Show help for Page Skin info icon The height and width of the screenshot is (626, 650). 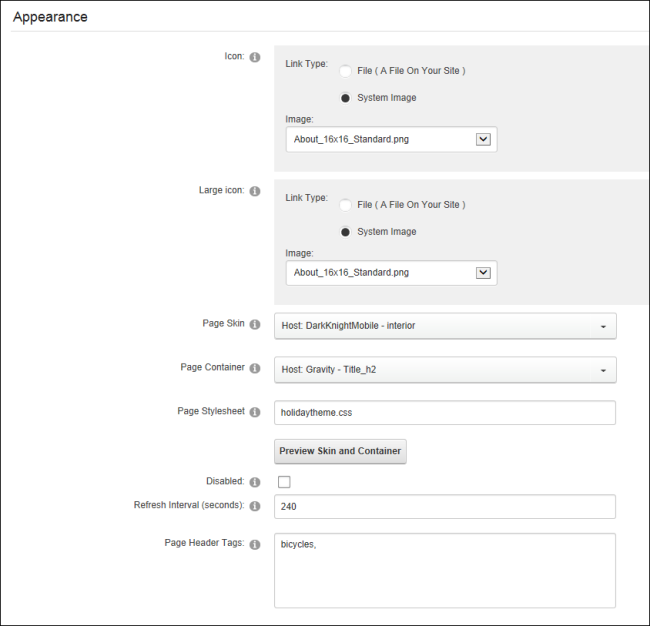255,324
